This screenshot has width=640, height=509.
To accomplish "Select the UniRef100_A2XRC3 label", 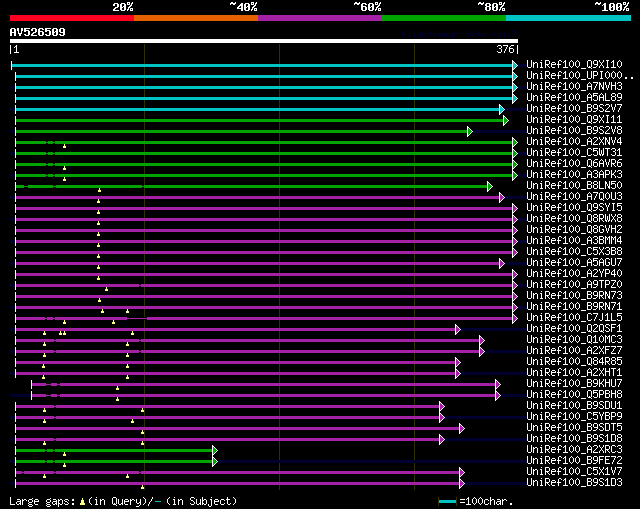I will [x=574, y=450].
